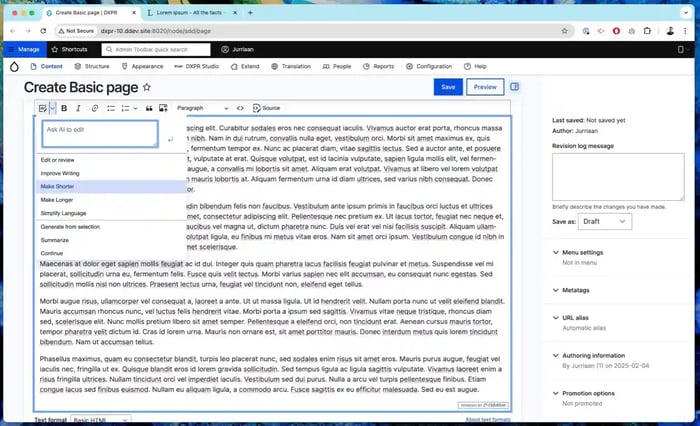Expand Promotion options section
Viewport: 700px width, 426px height.
click(x=583, y=393)
